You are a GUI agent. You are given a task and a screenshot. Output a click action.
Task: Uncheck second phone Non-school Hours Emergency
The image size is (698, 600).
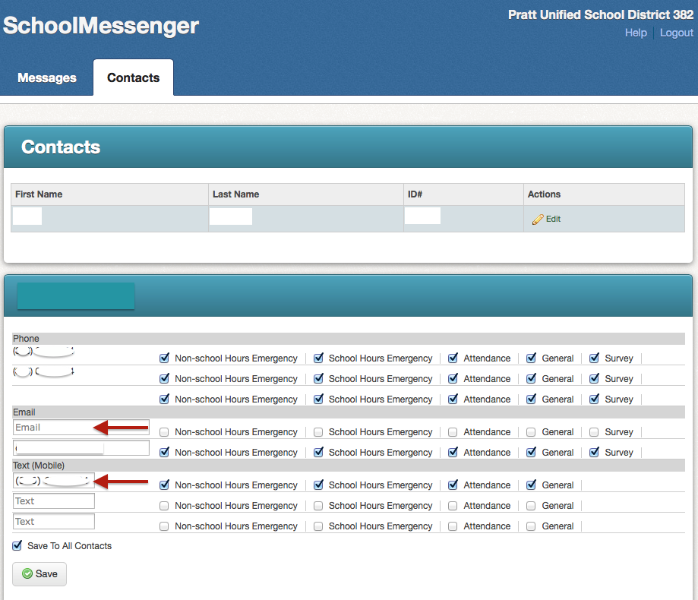pos(164,379)
